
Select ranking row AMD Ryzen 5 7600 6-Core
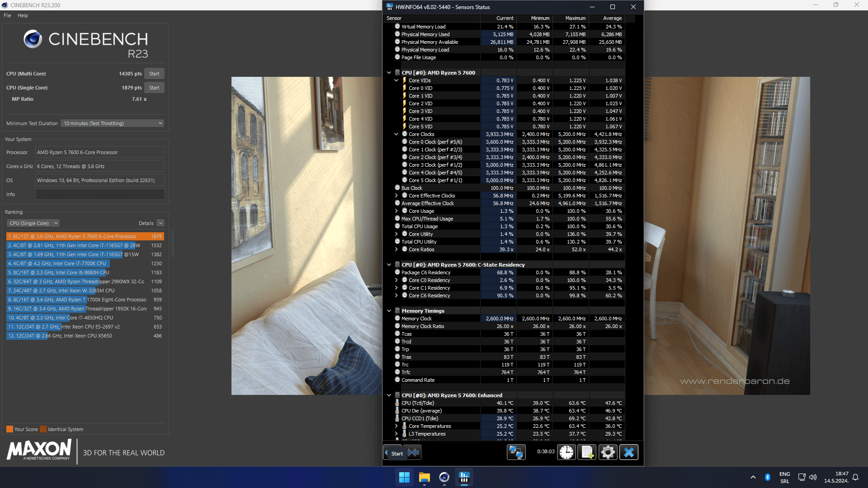(x=85, y=236)
